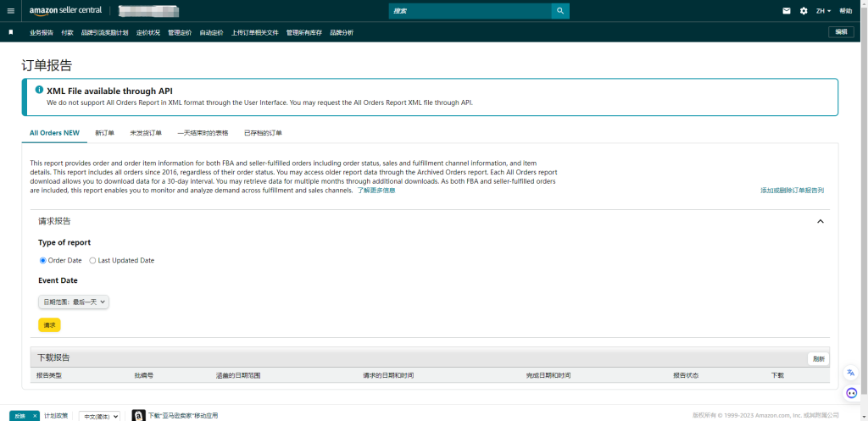Click the 反馈 feedback button

20,416
